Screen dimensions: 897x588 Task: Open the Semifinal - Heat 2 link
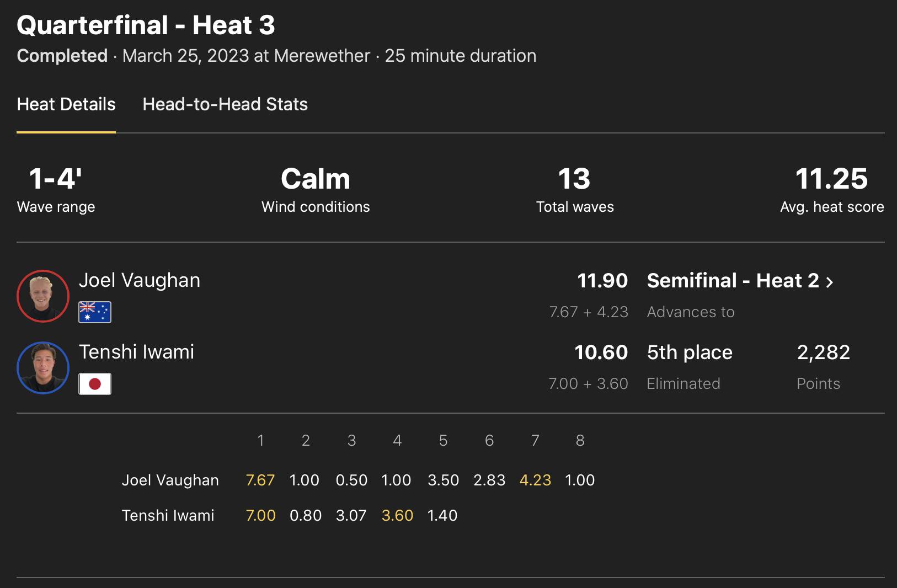point(733,281)
